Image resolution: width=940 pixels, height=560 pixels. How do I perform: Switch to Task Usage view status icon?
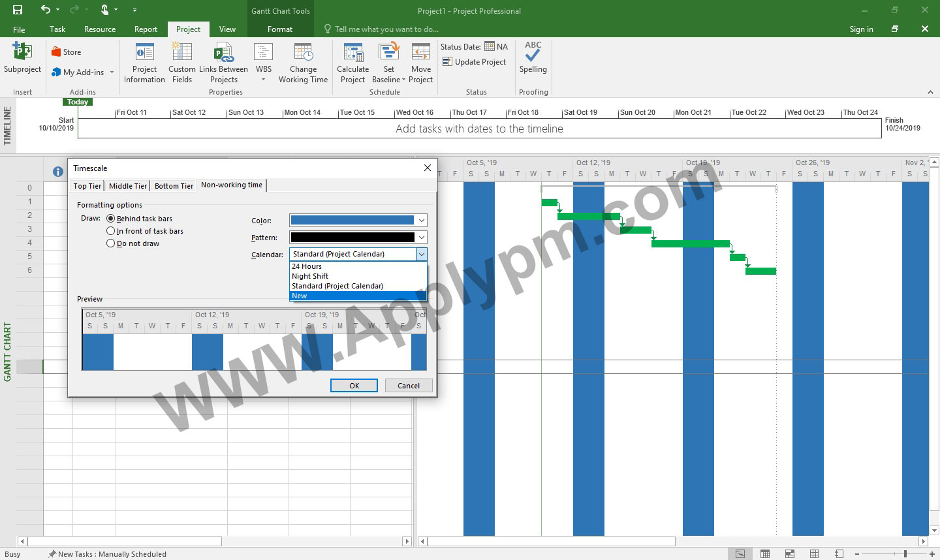click(764, 554)
